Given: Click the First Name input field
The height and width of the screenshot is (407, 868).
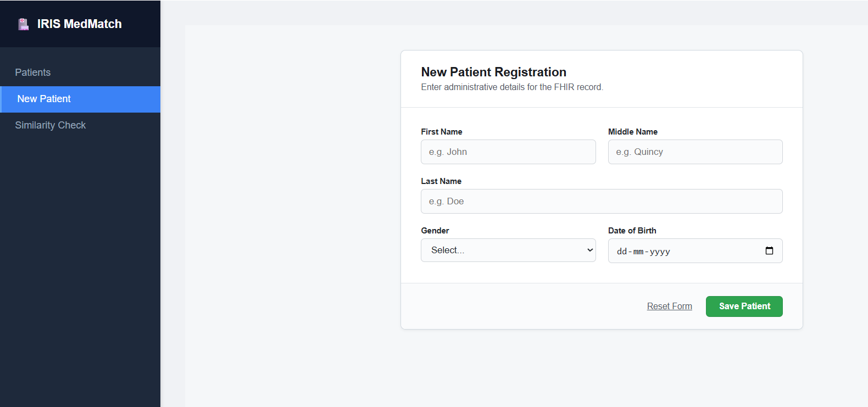Looking at the screenshot, I should pyautogui.click(x=508, y=152).
